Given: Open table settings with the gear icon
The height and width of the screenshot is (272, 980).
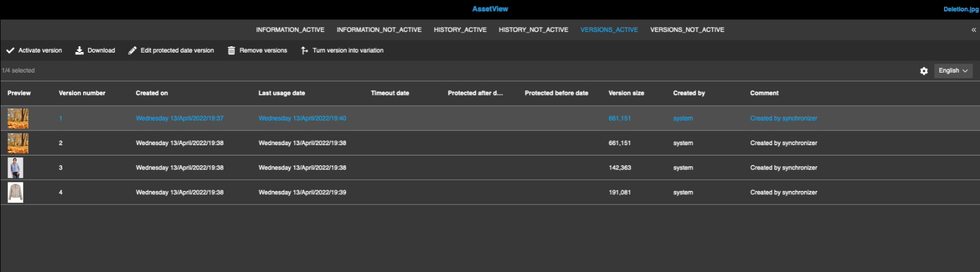Looking at the screenshot, I should click(x=924, y=71).
